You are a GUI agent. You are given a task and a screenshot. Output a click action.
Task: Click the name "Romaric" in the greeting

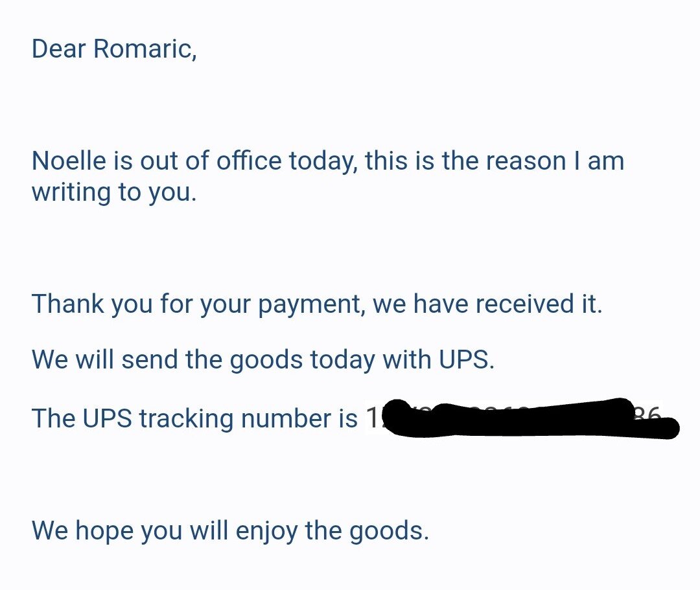point(145,49)
